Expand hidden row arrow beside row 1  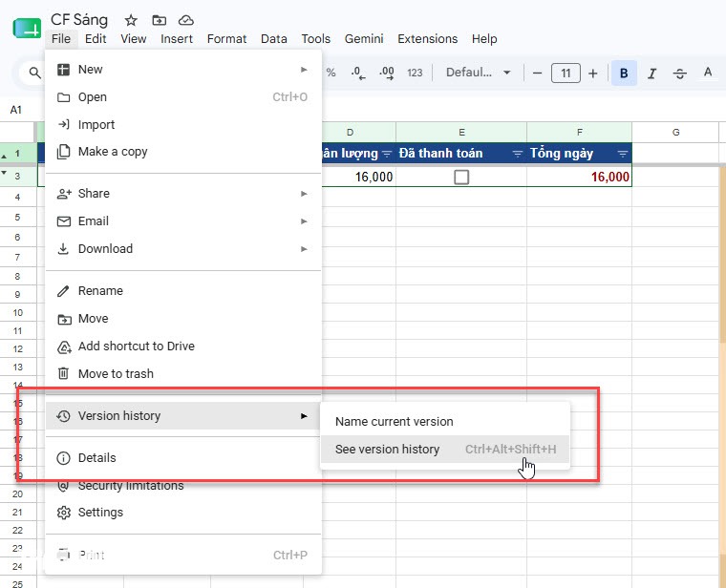click(4, 157)
